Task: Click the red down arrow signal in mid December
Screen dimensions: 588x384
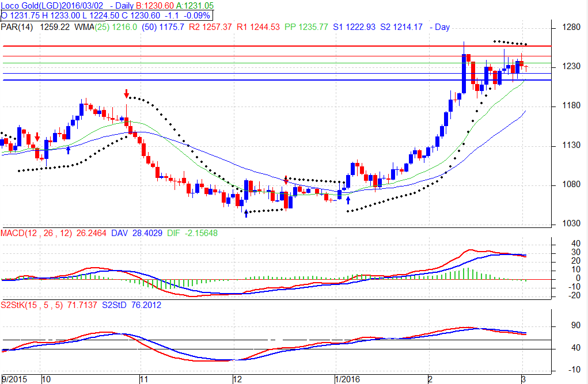Action: coord(286,180)
